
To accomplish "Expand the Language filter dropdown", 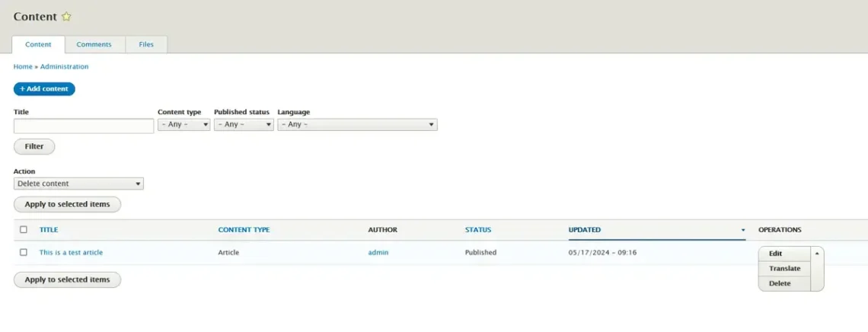I will [x=356, y=124].
